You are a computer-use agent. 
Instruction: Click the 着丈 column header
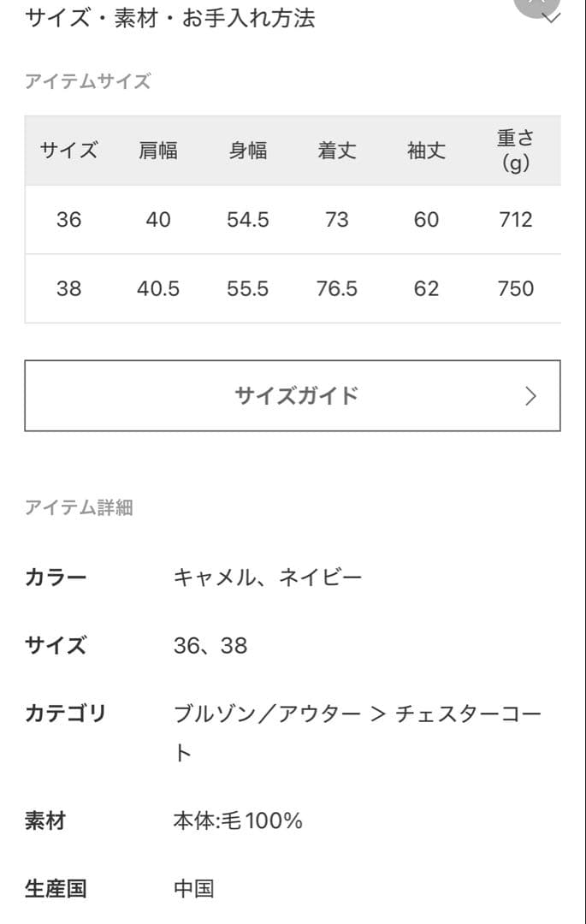[337, 151]
